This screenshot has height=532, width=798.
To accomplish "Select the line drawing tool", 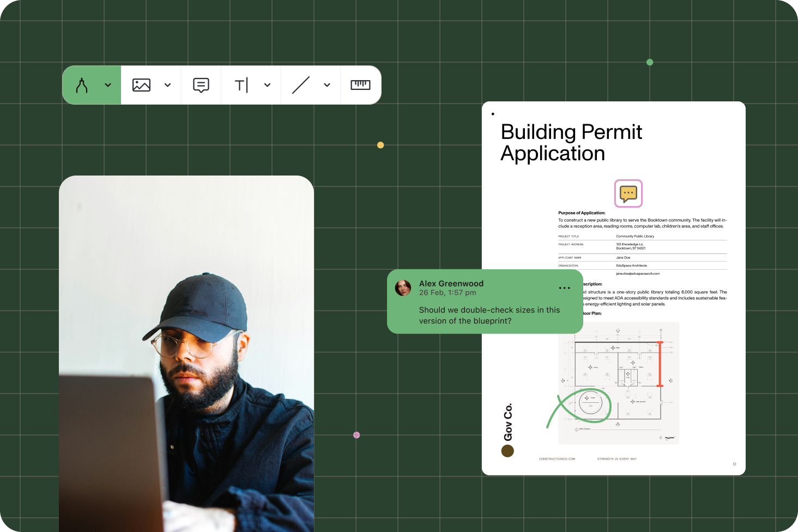I will [x=301, y=85].
